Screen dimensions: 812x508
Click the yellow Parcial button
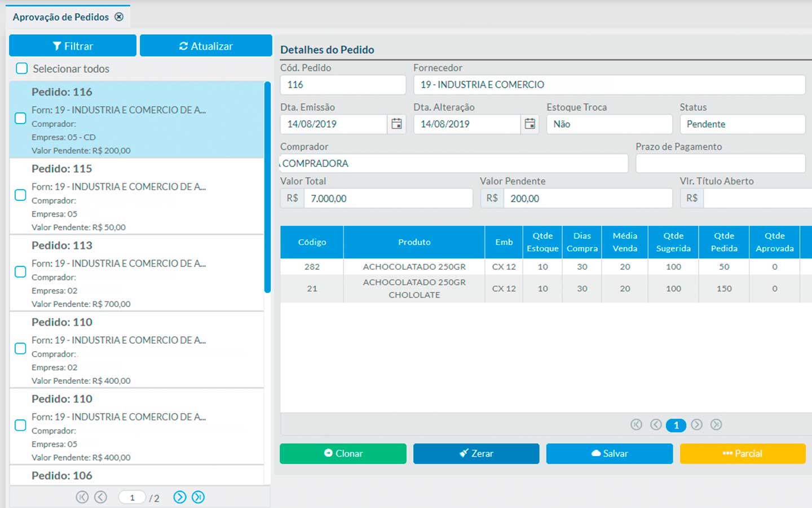pos(743,453)
